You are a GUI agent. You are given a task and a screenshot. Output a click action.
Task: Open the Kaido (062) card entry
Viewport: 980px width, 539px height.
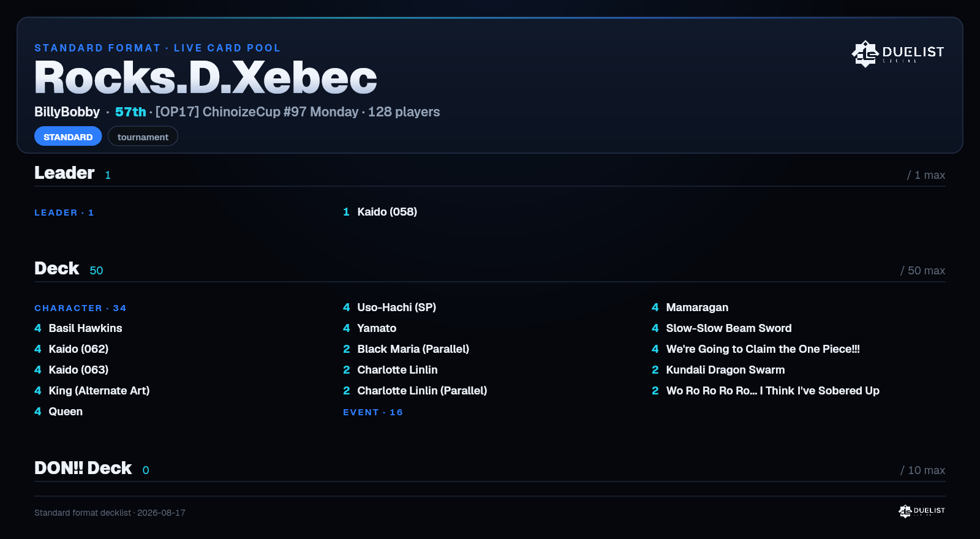click(x=72, y=349)
